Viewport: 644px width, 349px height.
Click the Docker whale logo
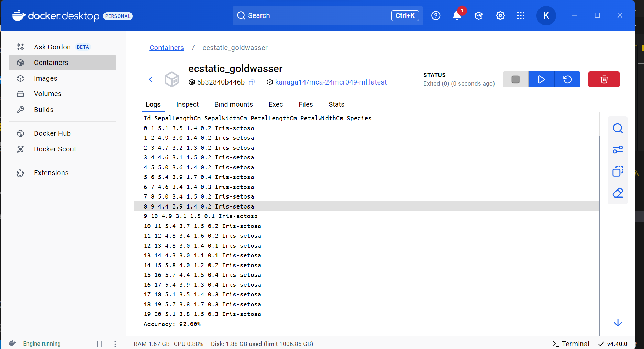point(19,15)
